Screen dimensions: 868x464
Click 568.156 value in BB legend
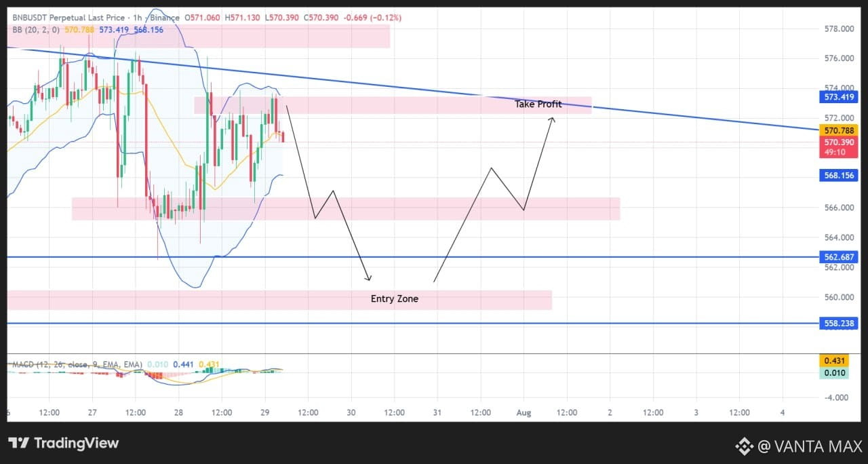(148, 30)
